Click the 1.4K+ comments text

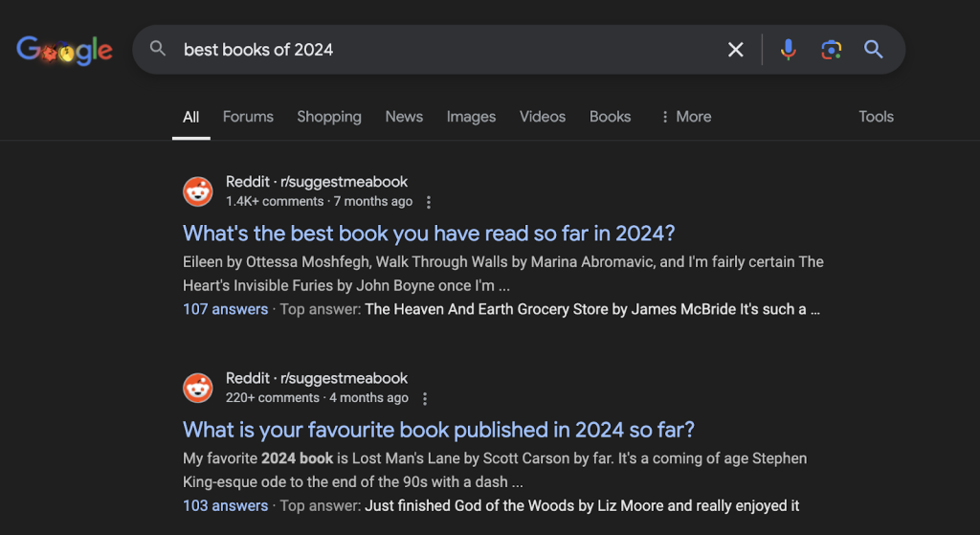(x=275, y=201)
